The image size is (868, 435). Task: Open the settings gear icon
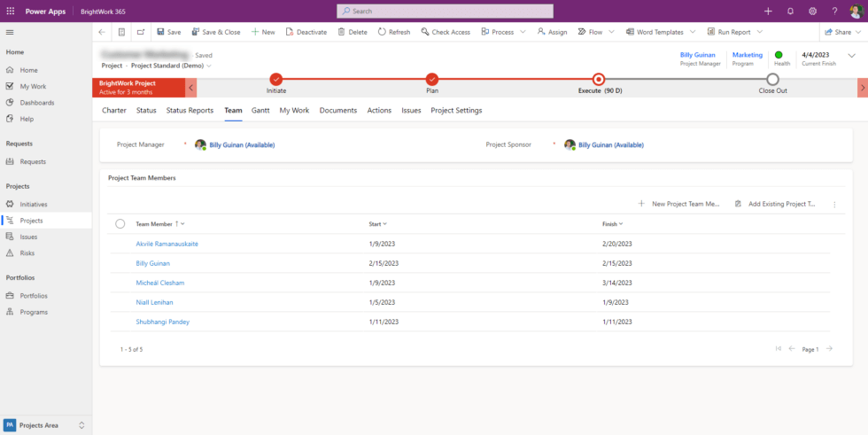coord(812,11)
